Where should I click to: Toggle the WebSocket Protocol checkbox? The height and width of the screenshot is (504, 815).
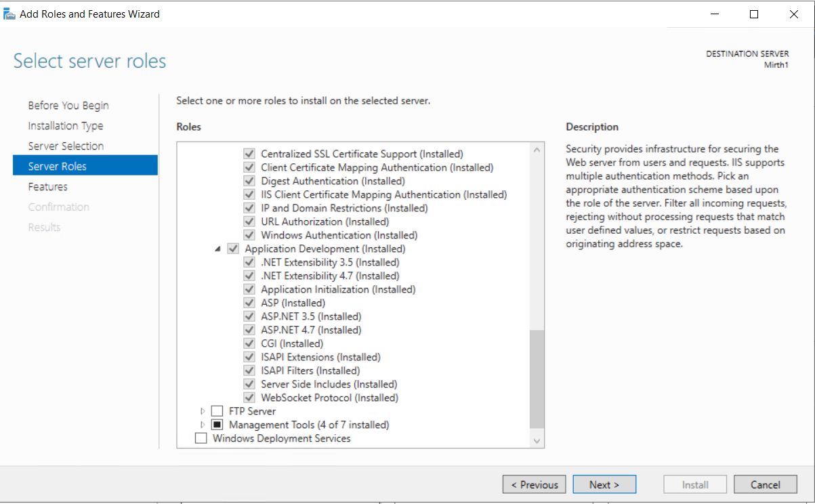coord(249,398)
